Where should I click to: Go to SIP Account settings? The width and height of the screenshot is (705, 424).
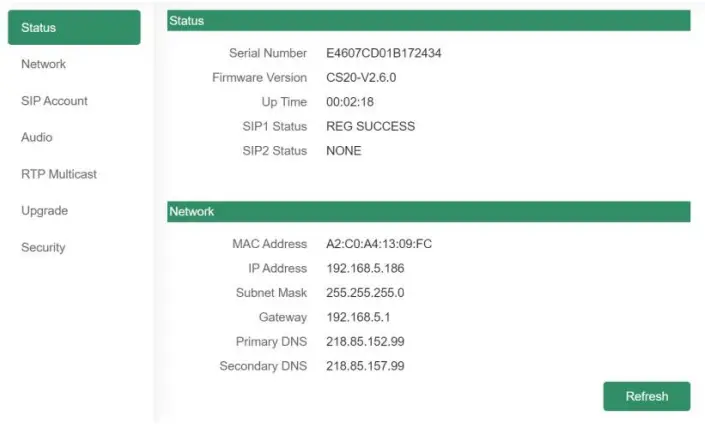coord(54,101)
